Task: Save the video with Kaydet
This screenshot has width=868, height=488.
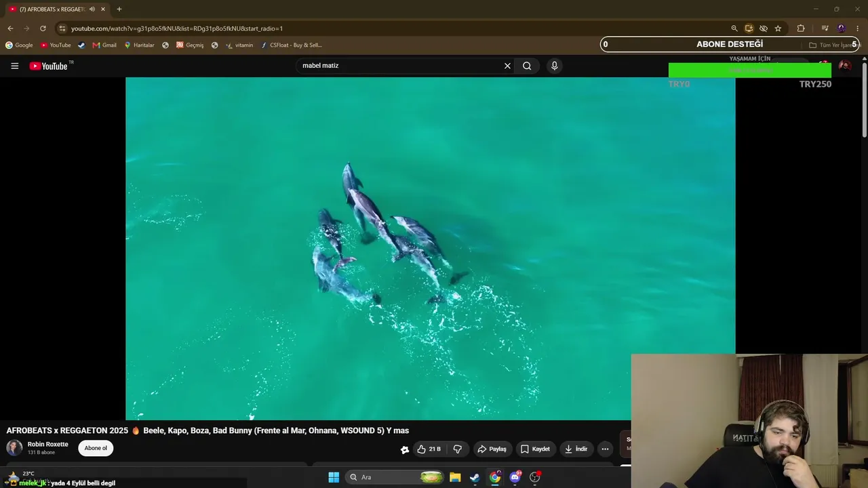Action: [535, 449]
